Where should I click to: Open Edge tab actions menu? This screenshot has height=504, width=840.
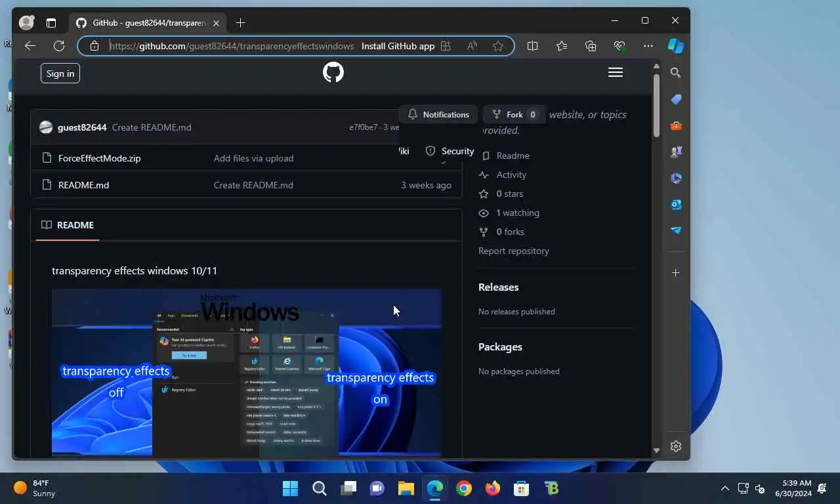click(51, 23)
